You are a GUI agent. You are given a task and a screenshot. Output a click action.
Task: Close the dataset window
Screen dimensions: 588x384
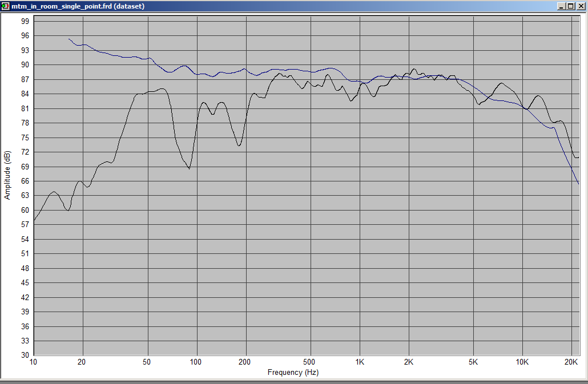(580, 6)
